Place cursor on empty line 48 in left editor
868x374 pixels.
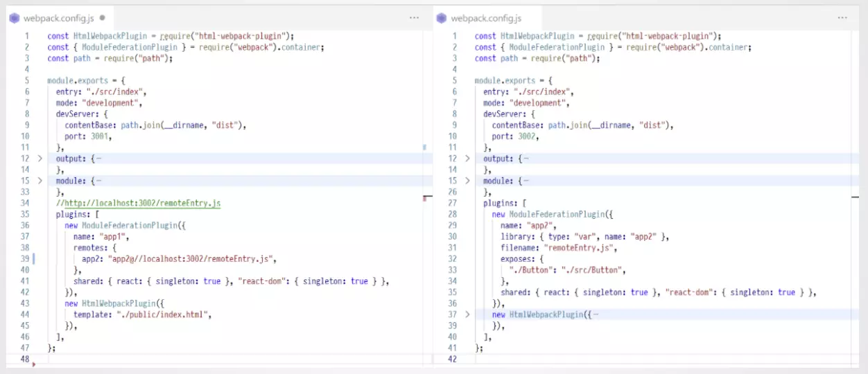click(x=236, y=359)
